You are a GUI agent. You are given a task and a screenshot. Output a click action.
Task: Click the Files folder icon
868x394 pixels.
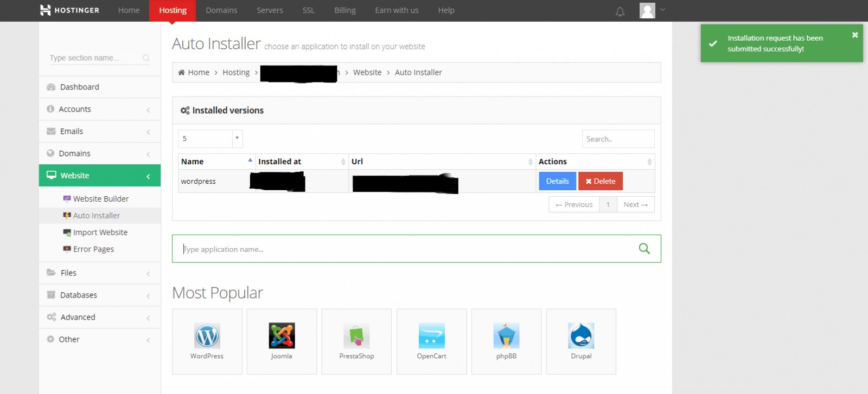pyautogui.click(x=51, y=273)
